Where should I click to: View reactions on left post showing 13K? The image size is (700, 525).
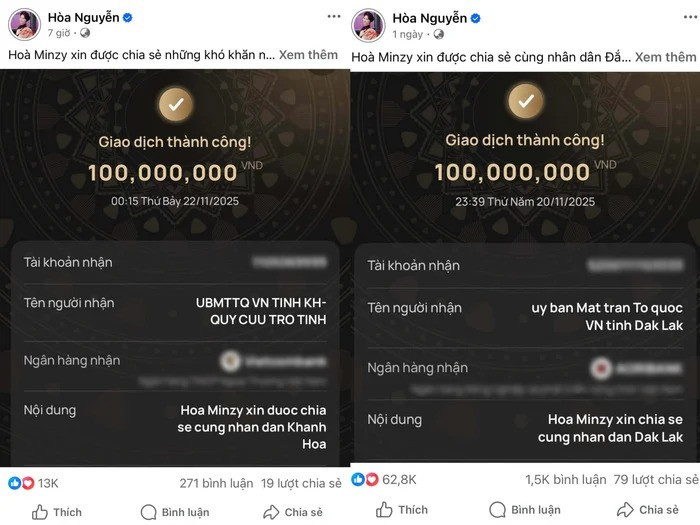point(34,483)
